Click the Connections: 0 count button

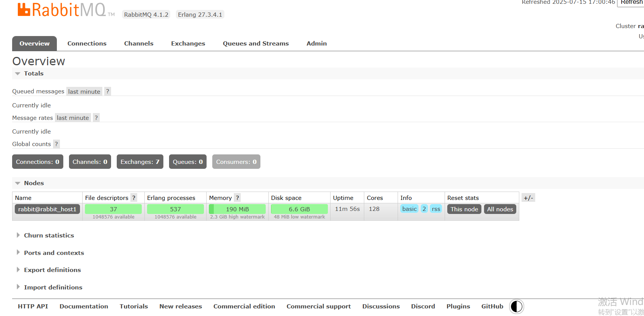[x=38, y=162]
